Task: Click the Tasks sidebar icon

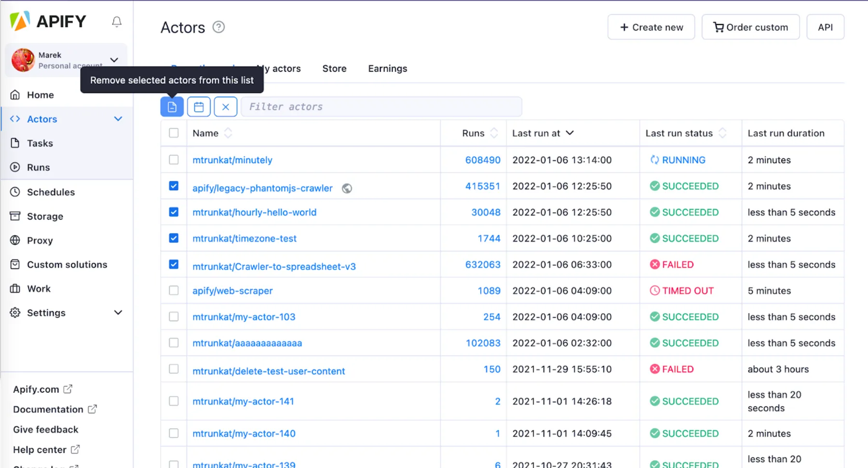Action: pos(15,143)
